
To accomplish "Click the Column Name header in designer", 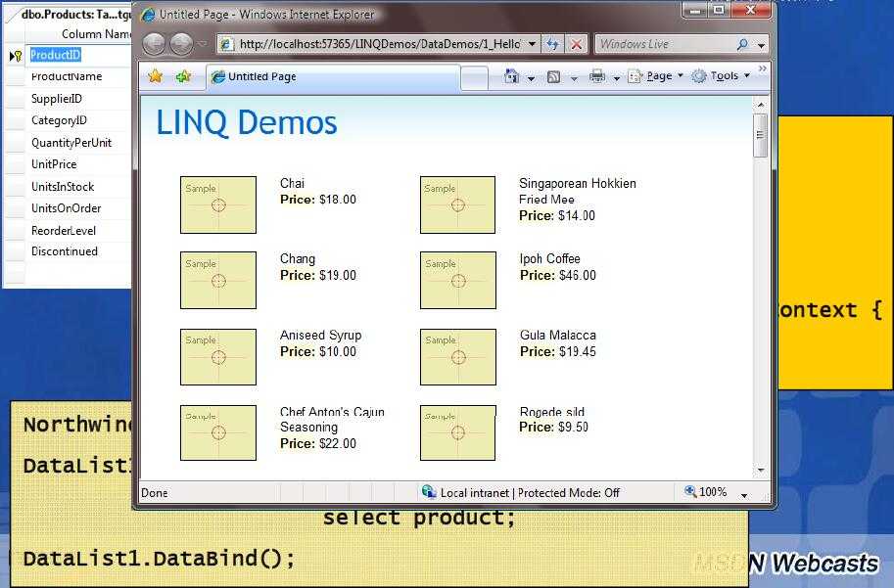I will click(x=78, y=33).
